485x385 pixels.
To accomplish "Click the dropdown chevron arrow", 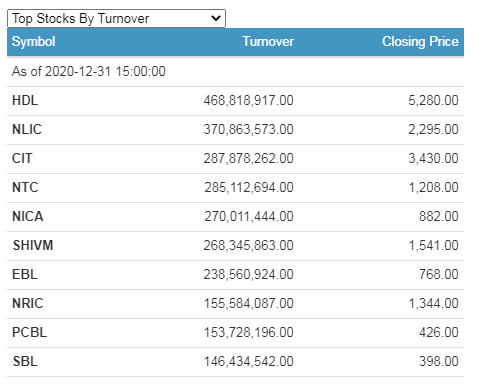I will click(216, 18).
